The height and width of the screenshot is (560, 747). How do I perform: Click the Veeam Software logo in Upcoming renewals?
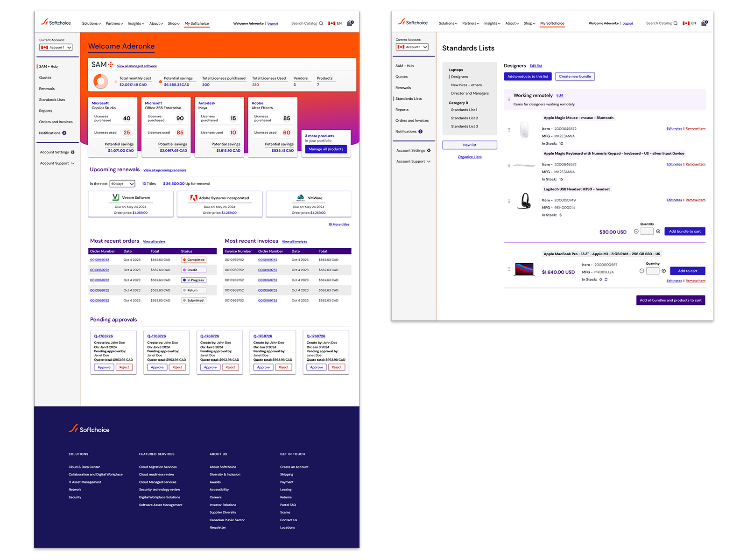(116, 198)
